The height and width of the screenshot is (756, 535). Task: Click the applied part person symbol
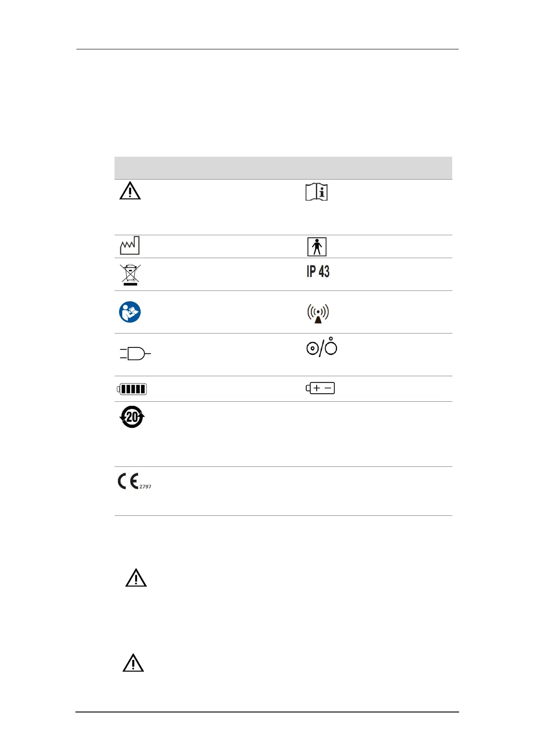tap(317, 246)
